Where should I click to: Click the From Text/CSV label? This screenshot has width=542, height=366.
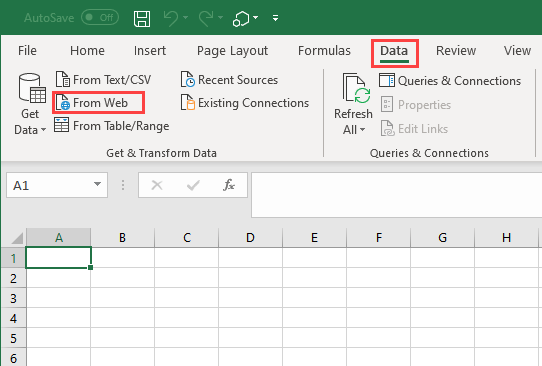click(112, 80)
